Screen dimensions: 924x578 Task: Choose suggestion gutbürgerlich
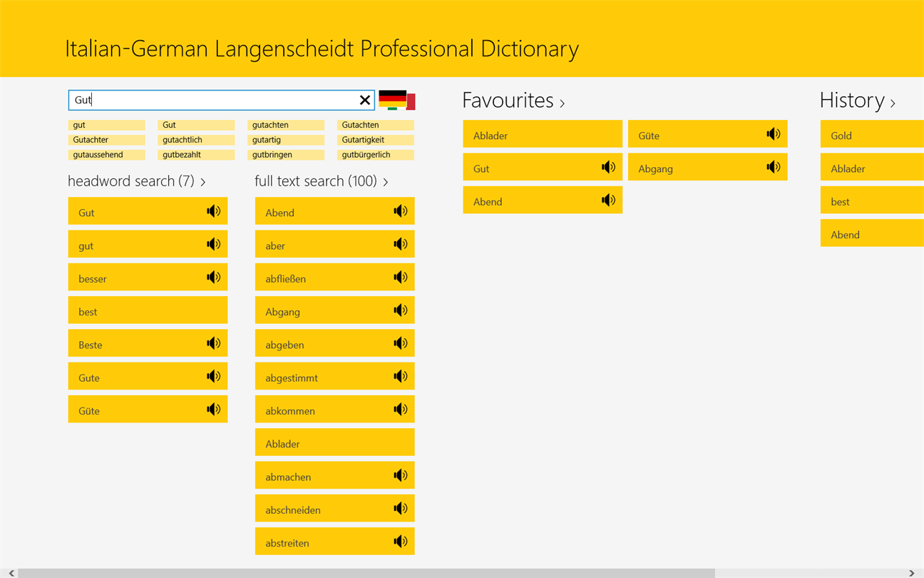(x=376, y=155)
